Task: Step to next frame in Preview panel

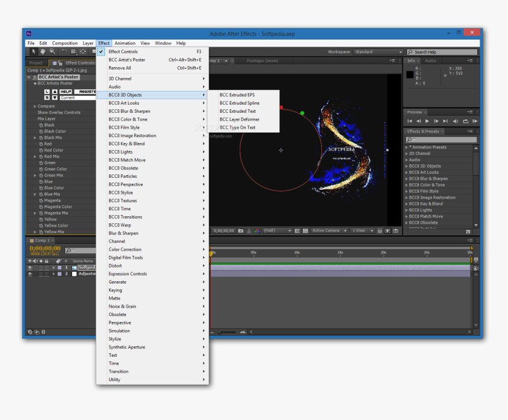Action: pos(436,121)
